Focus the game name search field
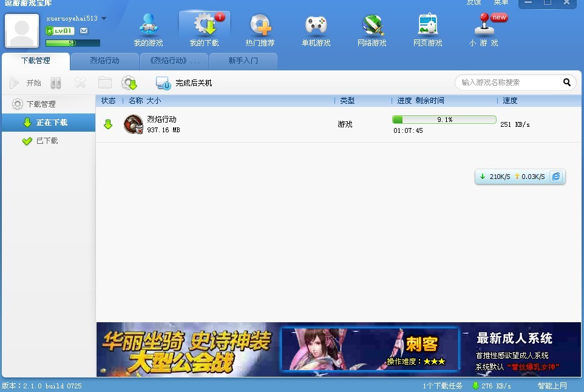 tap(511, 83)
